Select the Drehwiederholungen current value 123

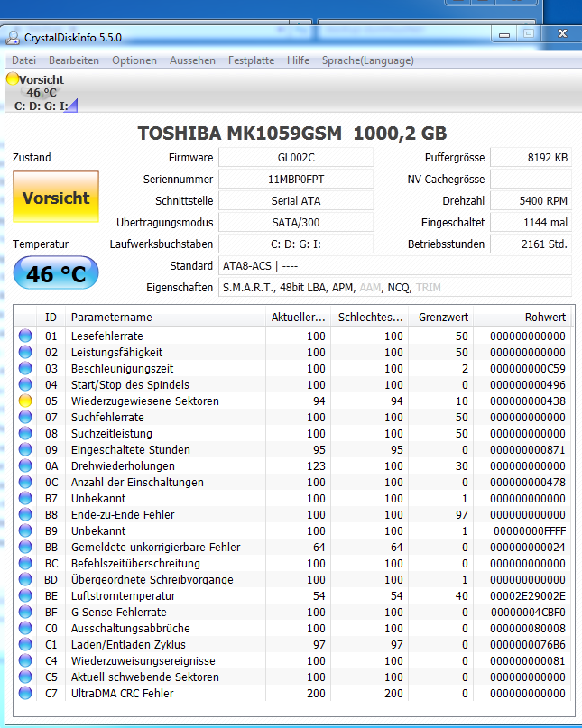[x=316, y=465]
